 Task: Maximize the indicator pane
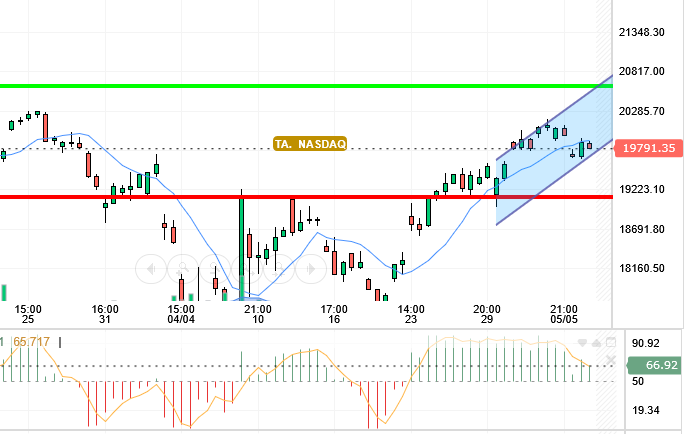click(611, 342)
